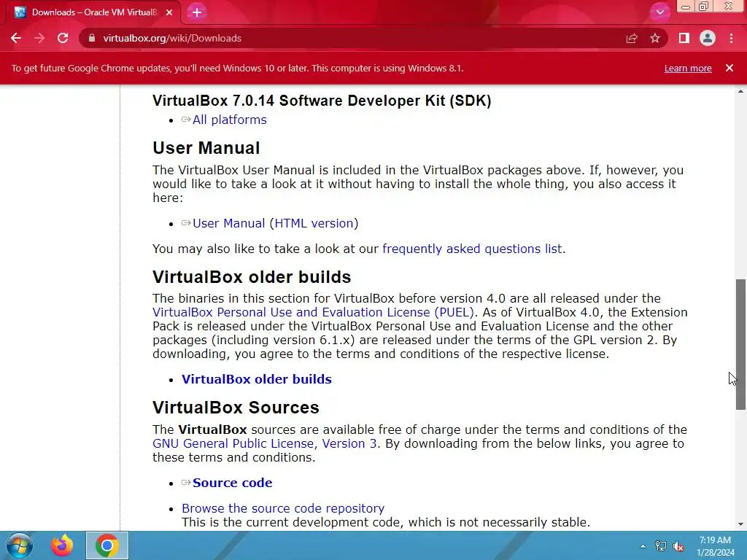The width and height of the screenshot is (747, 560).
Task: Open a new tab with plus button
Action: 197,12
